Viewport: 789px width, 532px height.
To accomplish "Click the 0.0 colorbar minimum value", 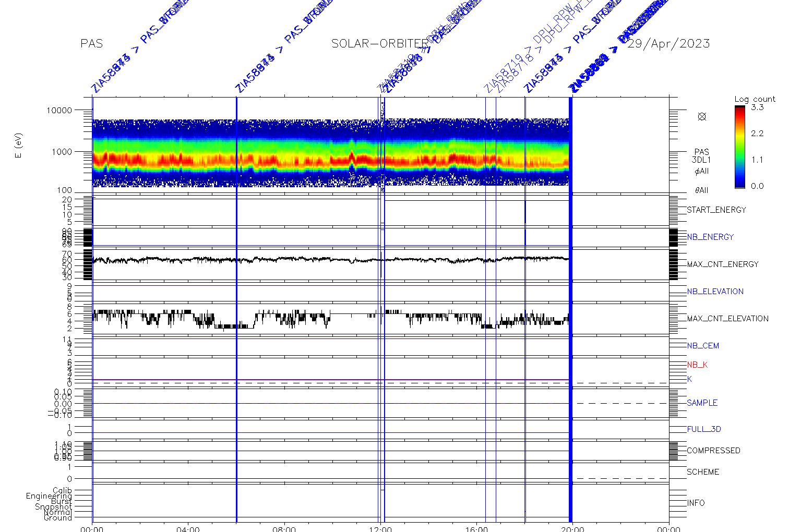I will click(757, 186).
